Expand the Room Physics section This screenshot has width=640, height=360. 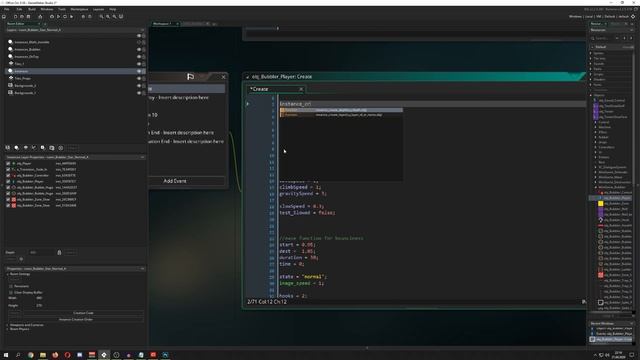coord(7,329)
